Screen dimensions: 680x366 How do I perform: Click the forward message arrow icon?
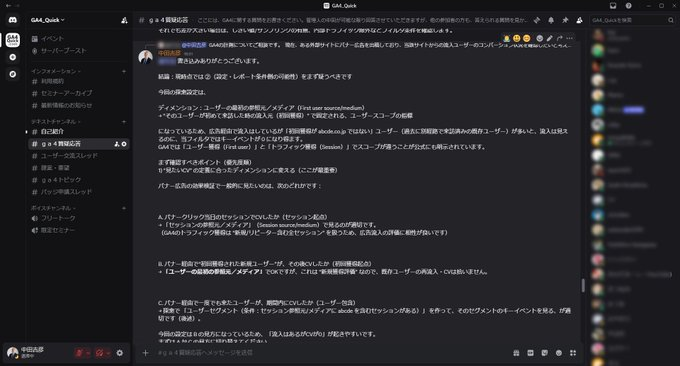tap(559, 39)
